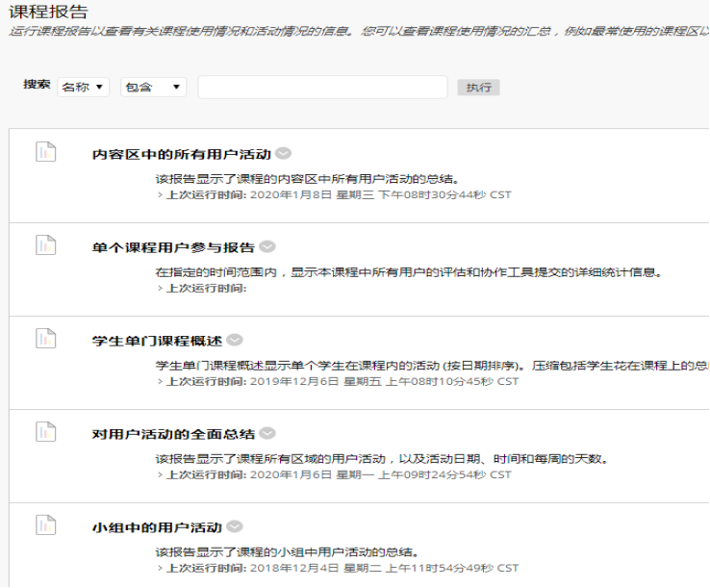Viewport: 710px width, 588px height.
Task: Expand options chevron for 学生单门课程概述
Action: point(235,341)
